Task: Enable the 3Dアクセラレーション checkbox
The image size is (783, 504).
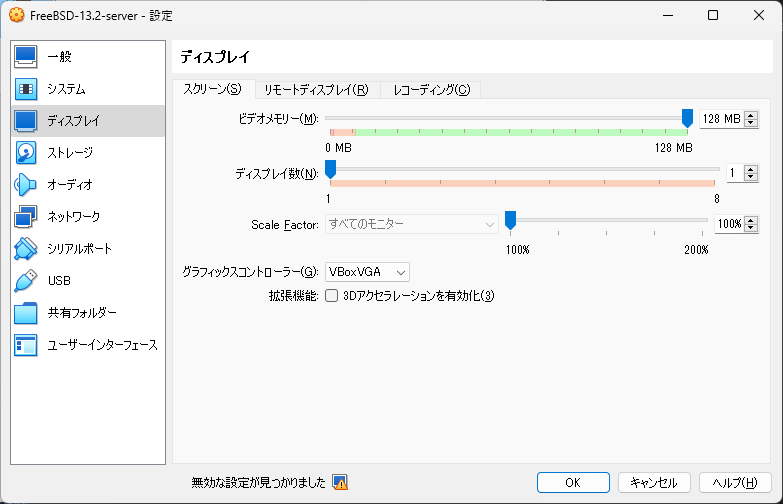Action: point(332,296)
